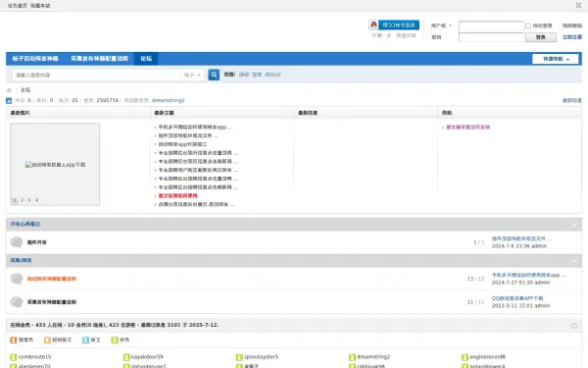Image resolution: width=588 pixels, height=368 pixels.
Task: Click the register now link
Action: click(x=572, y=37)
